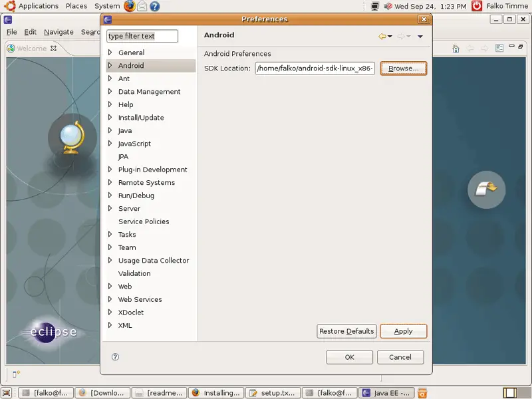
Task: Expand the Plug-in Development node
Action: click(x=110, y=170)
